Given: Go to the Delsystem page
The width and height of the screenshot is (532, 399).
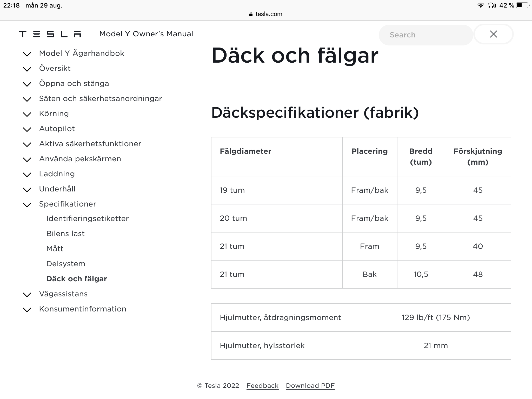Looking at the screenshot, I should [66, 264].
